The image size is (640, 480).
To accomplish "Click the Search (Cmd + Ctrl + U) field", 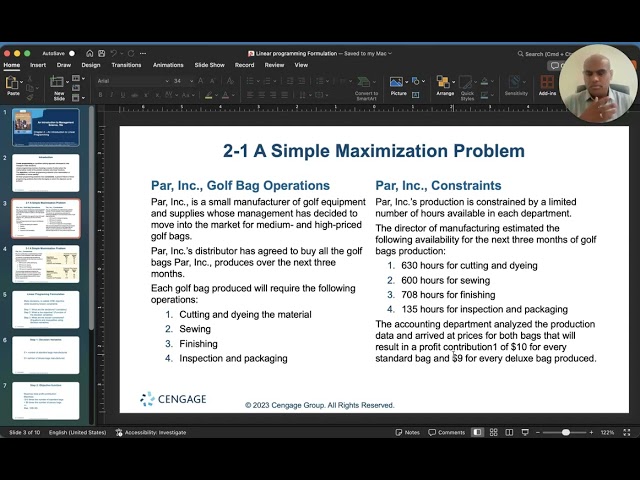I will point(543,54).
